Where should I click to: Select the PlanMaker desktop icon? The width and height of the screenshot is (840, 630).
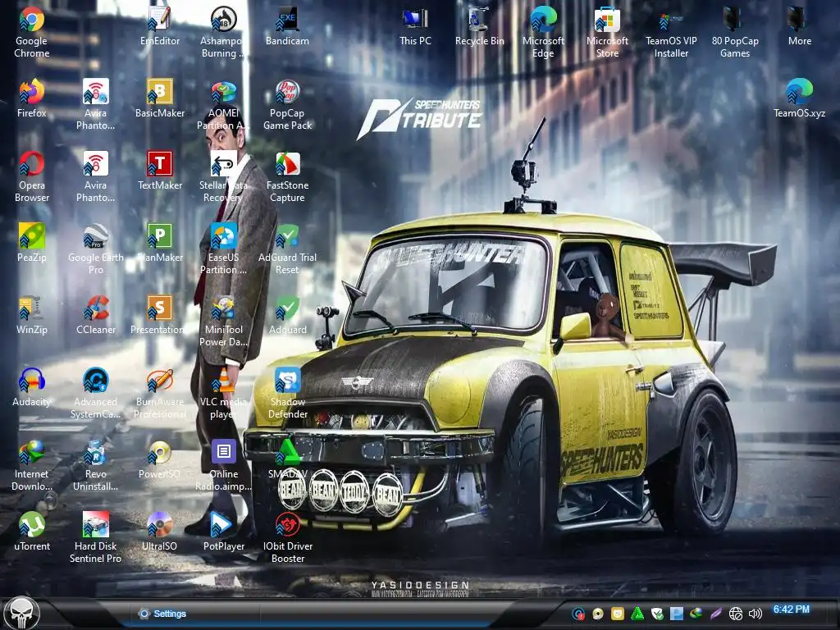coord(160,242)
